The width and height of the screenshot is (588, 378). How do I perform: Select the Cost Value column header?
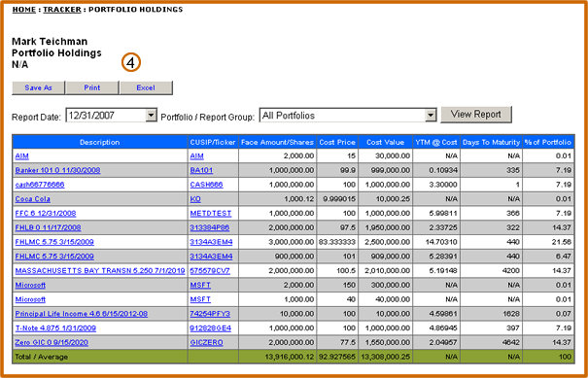[385, 142]
